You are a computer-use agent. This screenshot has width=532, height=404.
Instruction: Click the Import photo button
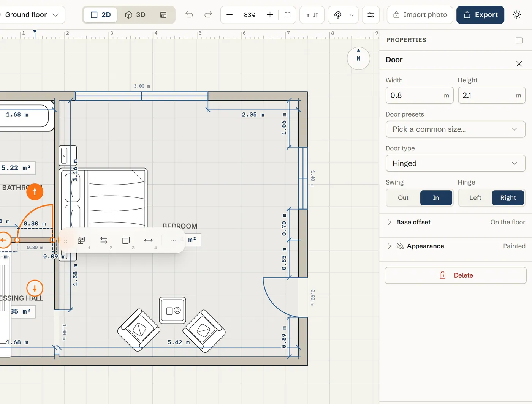click(420, 15)
